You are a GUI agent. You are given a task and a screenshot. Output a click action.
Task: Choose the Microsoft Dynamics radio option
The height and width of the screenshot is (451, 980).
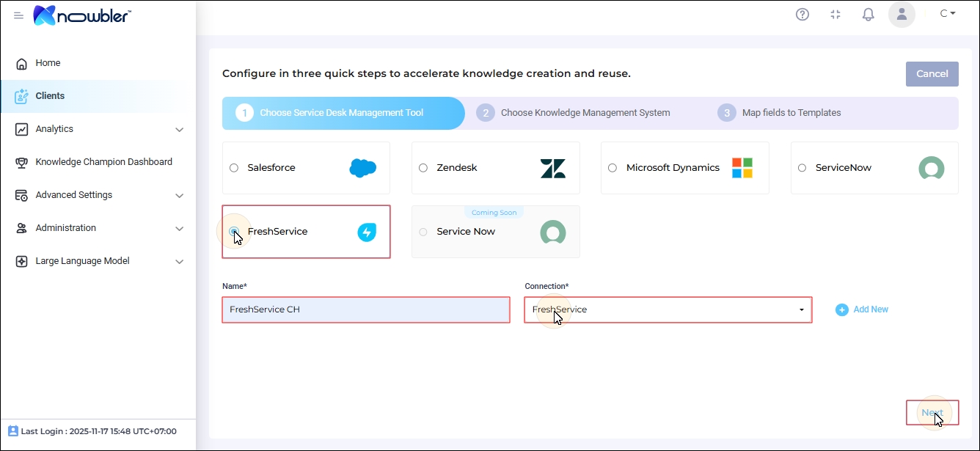612,168
